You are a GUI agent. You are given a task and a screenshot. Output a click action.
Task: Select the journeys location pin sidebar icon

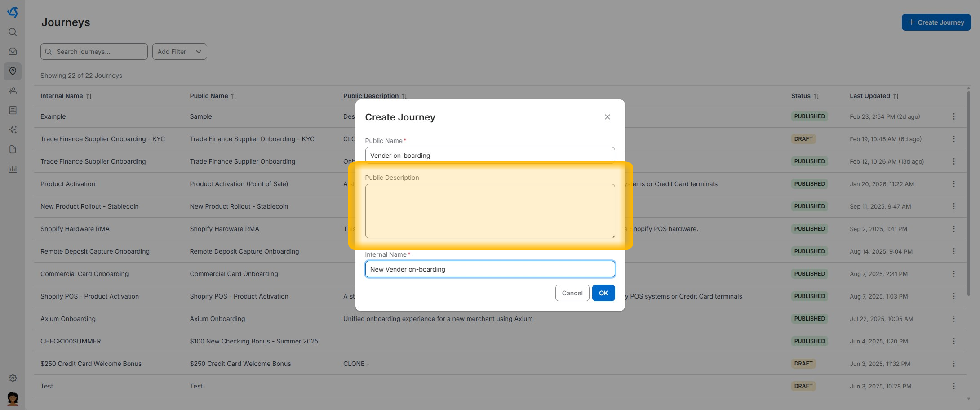pyautogui.click(x=13, y=71)
